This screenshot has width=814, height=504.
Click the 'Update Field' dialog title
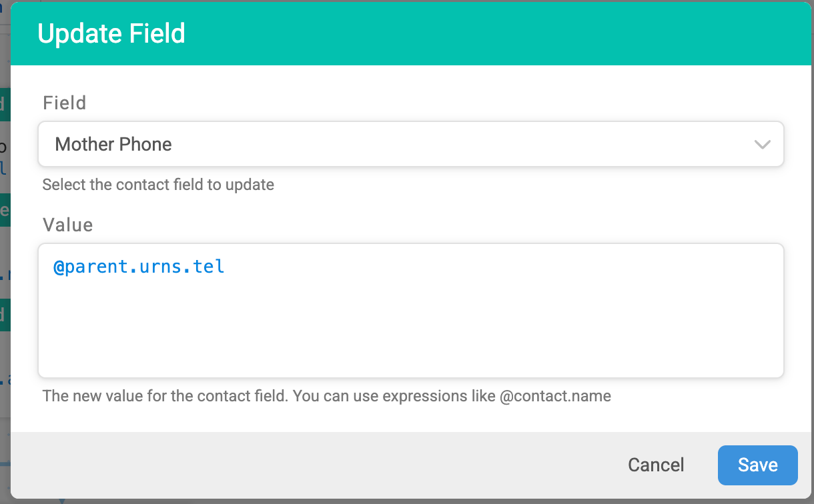111,34
